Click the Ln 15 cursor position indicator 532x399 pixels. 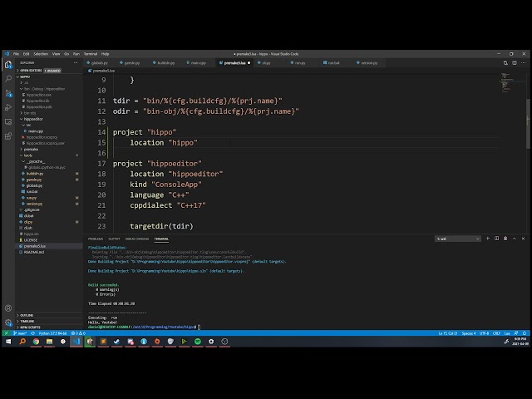point(448,333)
